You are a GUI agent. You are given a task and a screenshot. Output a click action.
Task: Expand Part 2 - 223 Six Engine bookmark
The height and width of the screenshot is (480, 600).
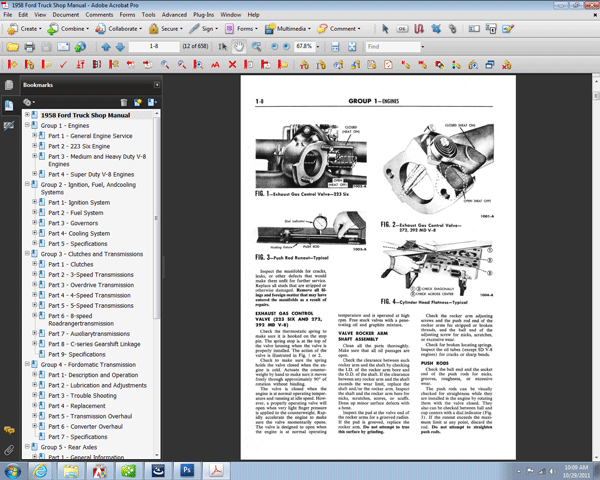[x=34, y=145]
